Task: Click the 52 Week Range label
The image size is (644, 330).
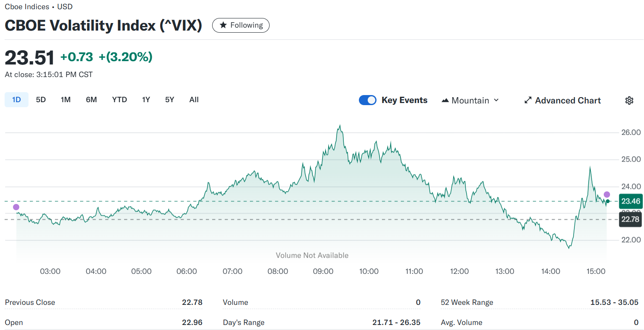Action: [x=467, y=302]
